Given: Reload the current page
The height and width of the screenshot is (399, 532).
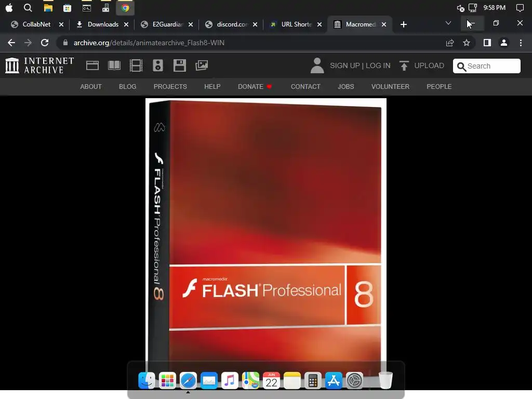Looking at the screenshot, I should [x=45, y=43].
